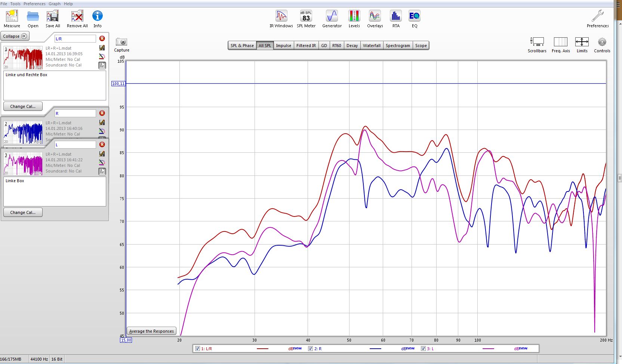Toggle notes panel for L measurement

click(x=102, y=171)
